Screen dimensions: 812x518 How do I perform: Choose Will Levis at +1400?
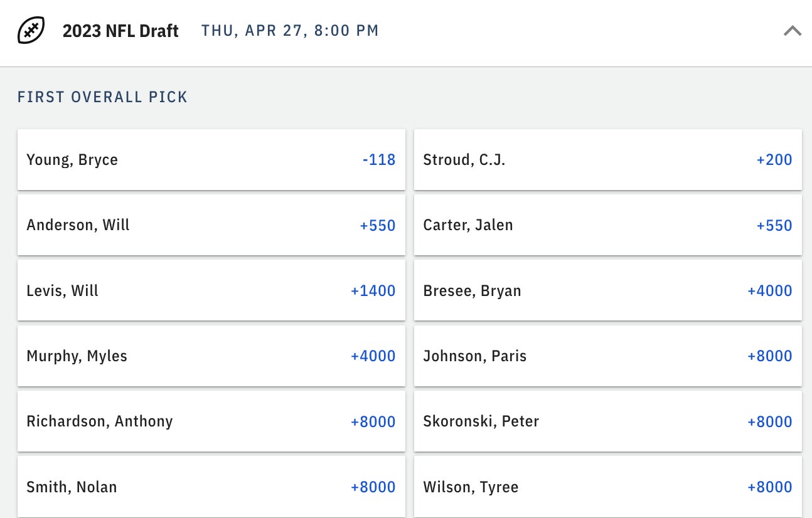coord(211,290)
